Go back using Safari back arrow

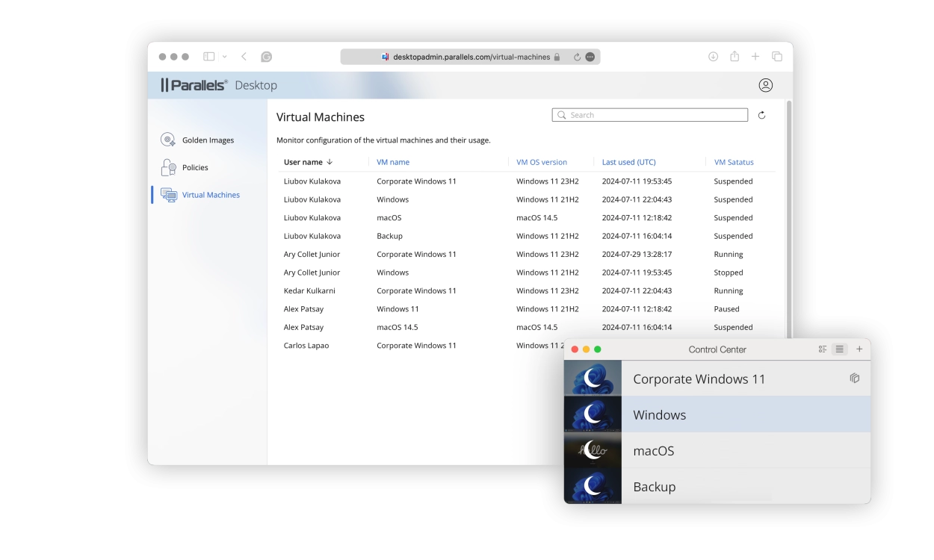244,57
